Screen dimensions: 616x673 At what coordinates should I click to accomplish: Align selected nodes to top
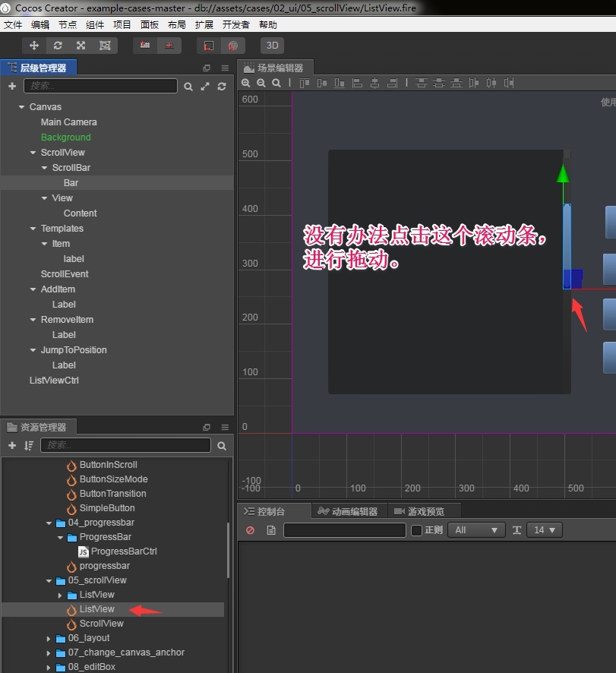[x=305, y=83]
